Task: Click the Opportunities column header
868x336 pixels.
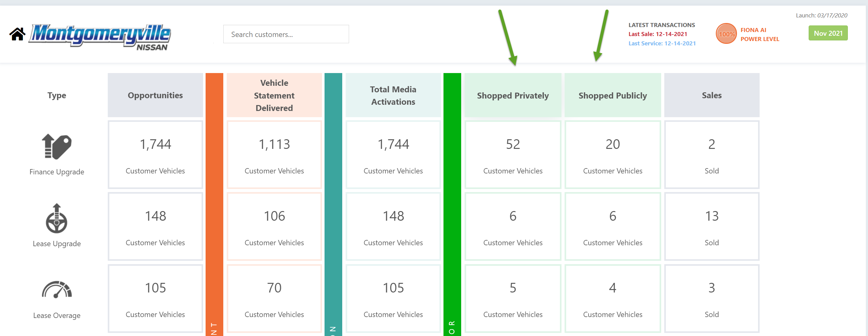Action: click(x=155, y=95)
